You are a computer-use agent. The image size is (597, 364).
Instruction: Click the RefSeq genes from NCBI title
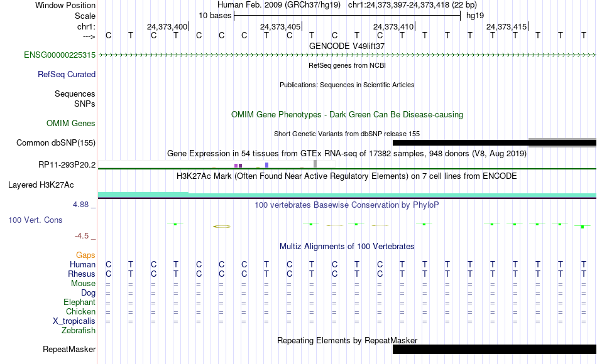(348, 65)
